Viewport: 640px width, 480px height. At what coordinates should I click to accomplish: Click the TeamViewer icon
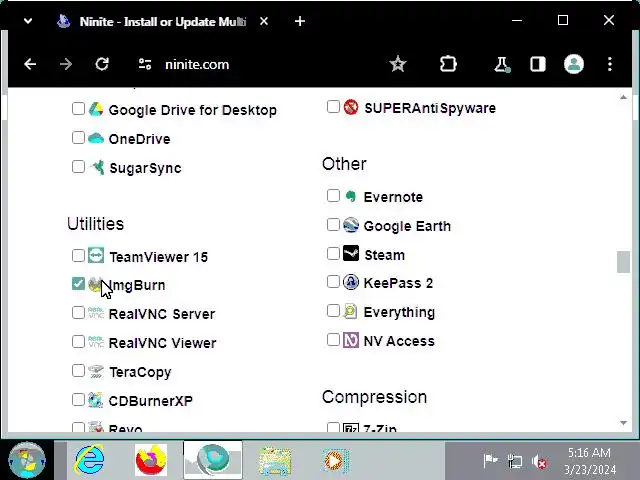(96, 255)
